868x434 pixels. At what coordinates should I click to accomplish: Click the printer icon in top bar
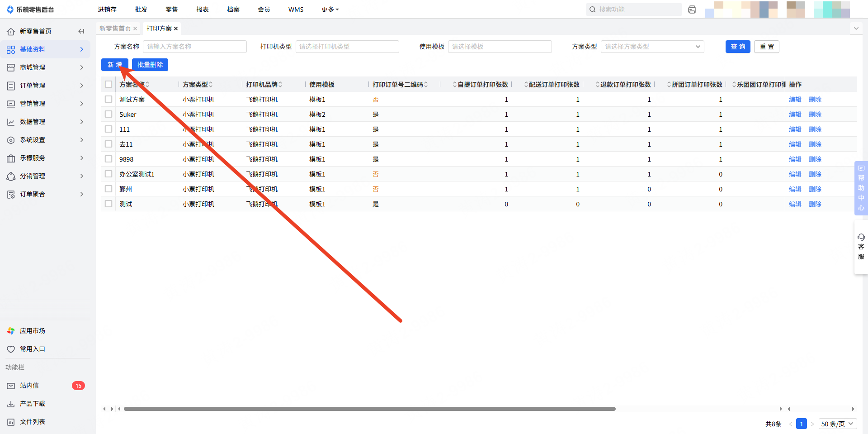(692, 10)
